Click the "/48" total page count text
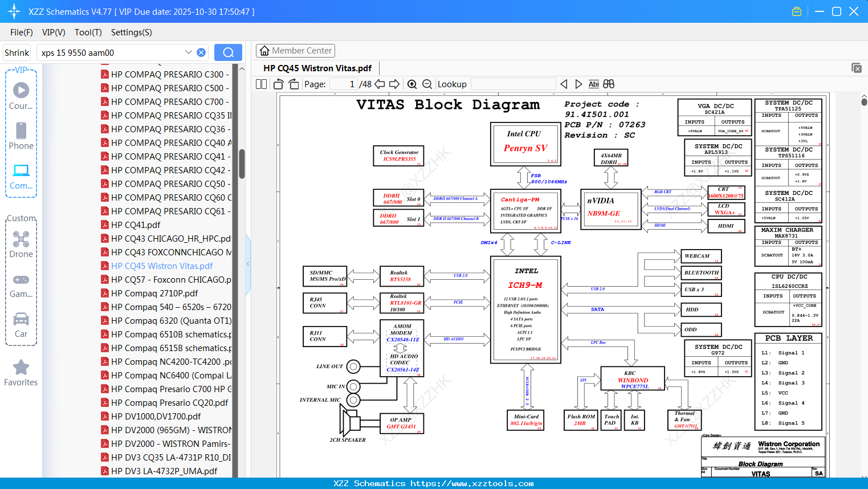The image size is (868, 489). pyautogui.click(x=365, y=84)
